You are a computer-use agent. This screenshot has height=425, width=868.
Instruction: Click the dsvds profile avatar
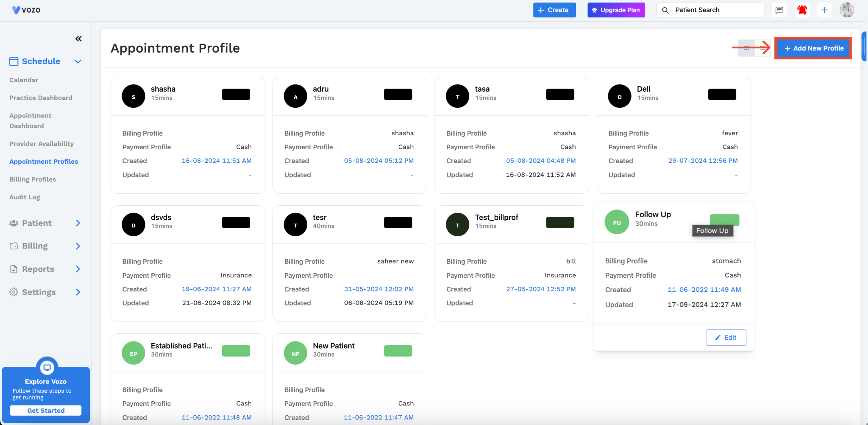(x=134, y=224)
